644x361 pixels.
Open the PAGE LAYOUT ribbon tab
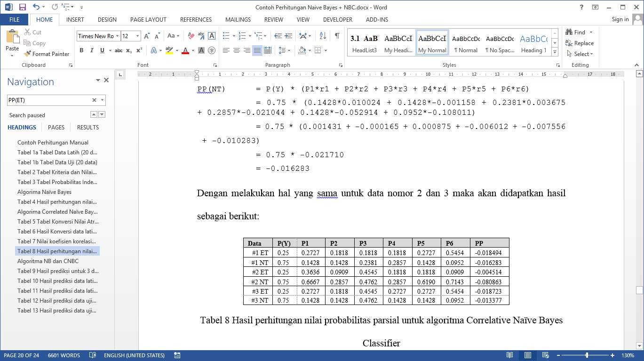pyautogui.click(x=148, y=20)
